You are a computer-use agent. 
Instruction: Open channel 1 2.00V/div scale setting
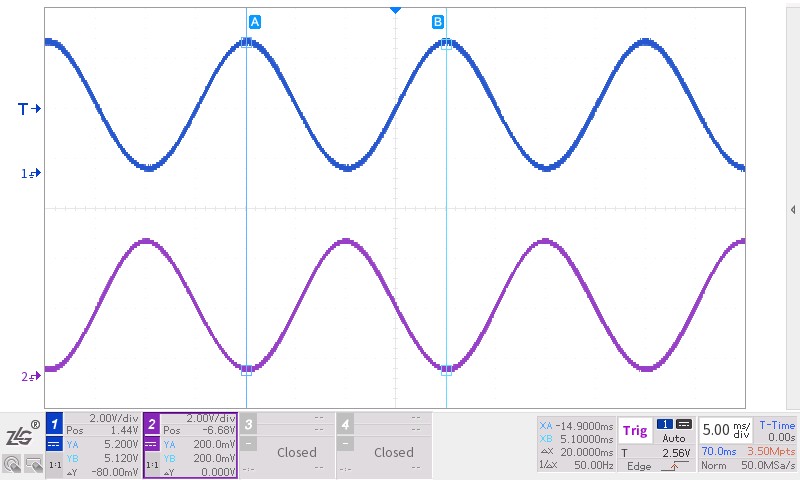coord(113,418)
